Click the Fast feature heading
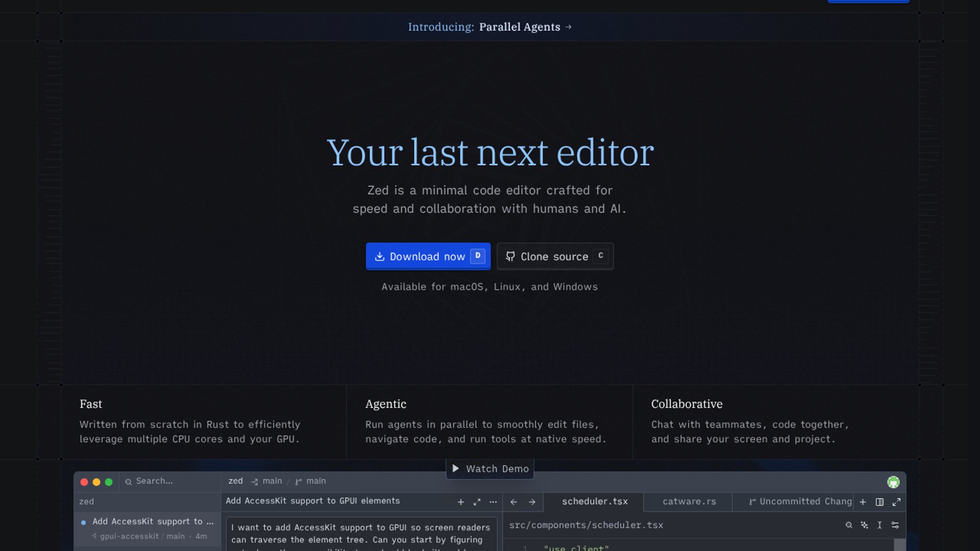980x551 pixels. click(91, 404)
